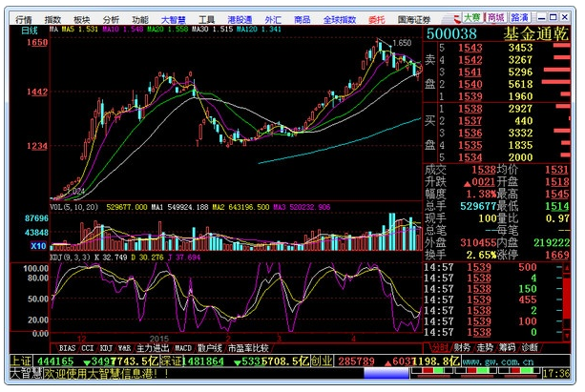Click the 创业 index label in status bar

[323, 361]
